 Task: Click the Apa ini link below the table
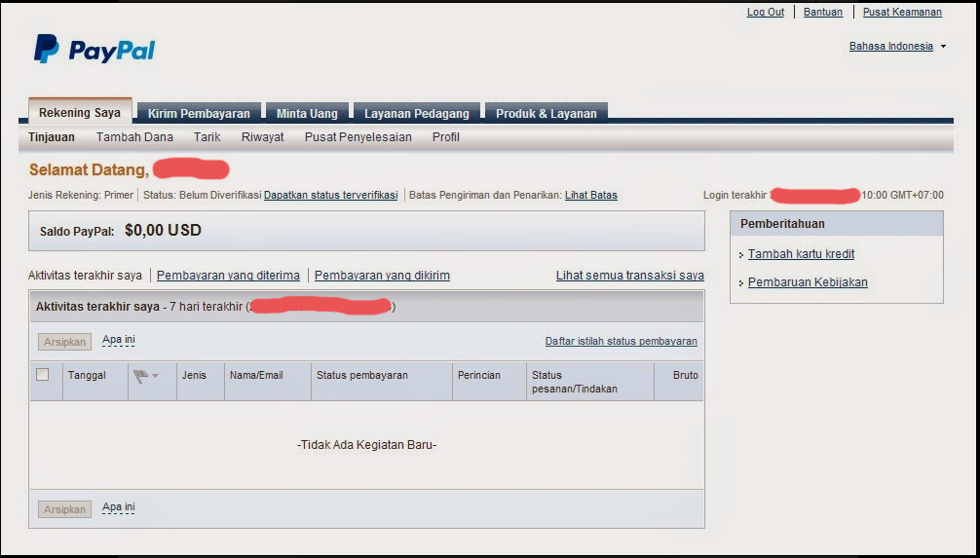(119, 507)
